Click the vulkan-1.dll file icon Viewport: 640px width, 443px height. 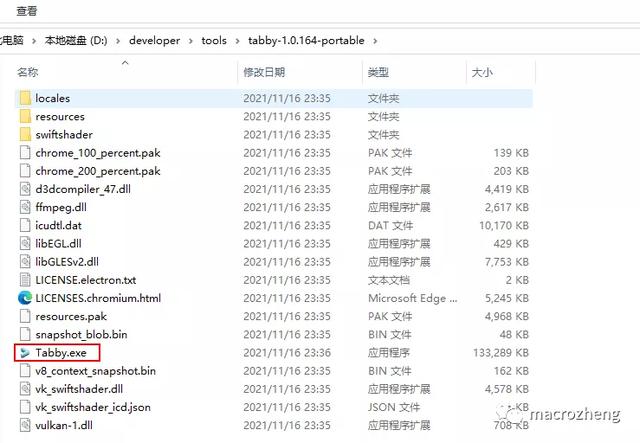25,425
